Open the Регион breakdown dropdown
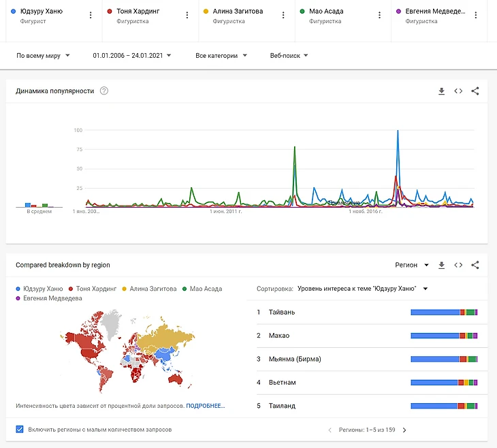The image size is (497, 448). [412, 265]
